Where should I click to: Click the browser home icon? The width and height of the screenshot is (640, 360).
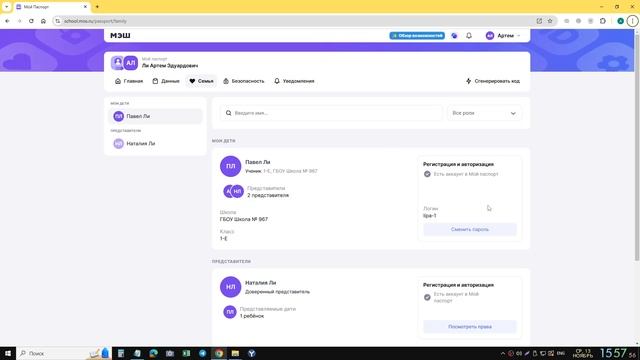click(x=43, y=21)
